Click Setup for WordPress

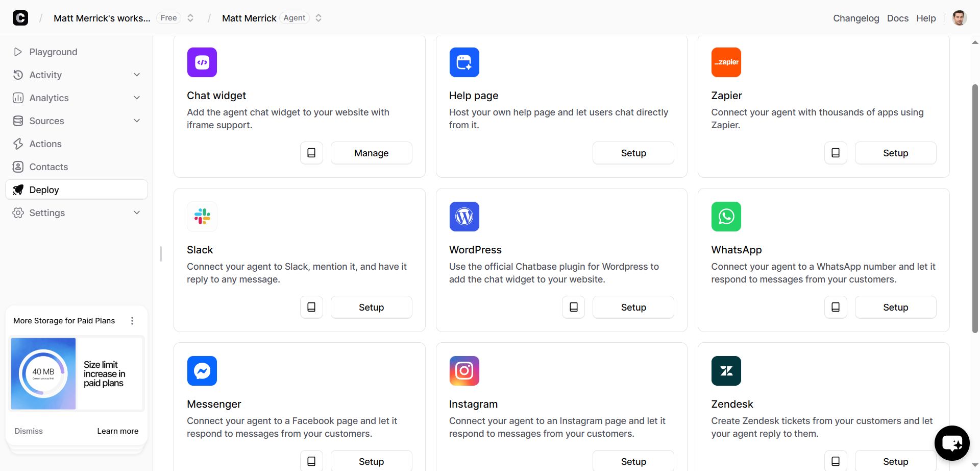pyautogui.click(x=633, y=307)
